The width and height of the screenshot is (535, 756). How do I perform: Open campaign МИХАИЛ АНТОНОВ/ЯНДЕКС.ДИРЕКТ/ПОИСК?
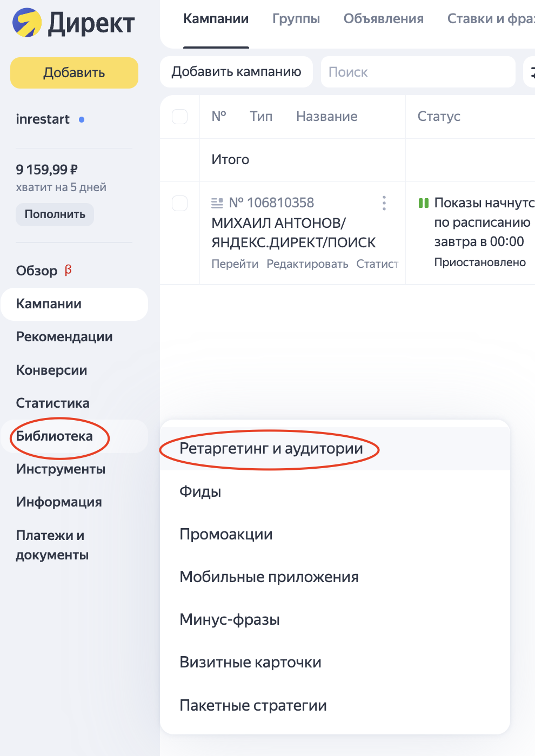click(293, 233)
